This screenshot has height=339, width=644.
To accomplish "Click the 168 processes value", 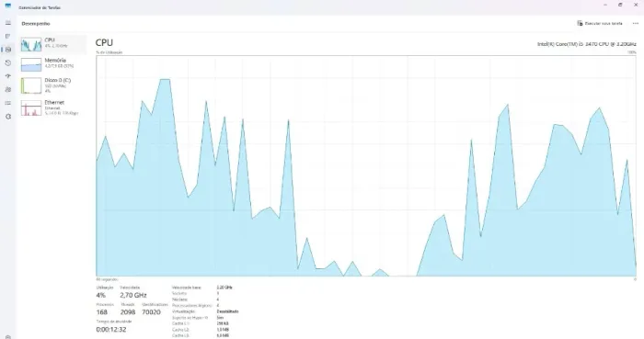I will (101, 312).
